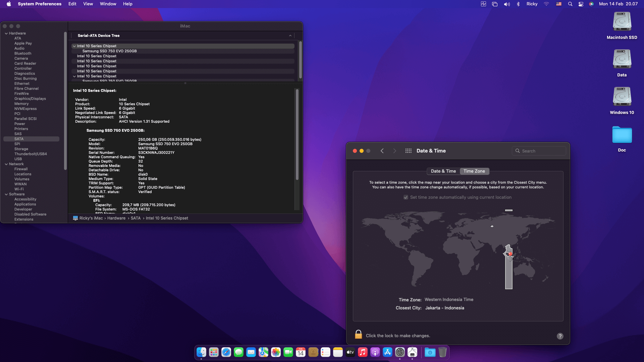The image size is (644, 362).
Task: Collapse the last Intel 10 Series Chipset row
Action: [74, 76]
